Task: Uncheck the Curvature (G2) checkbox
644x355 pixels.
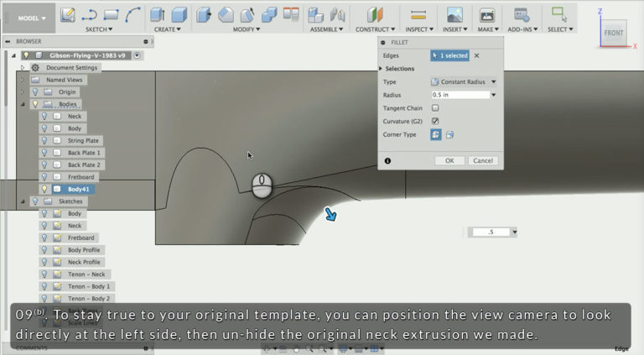Action: coord(435,121)
